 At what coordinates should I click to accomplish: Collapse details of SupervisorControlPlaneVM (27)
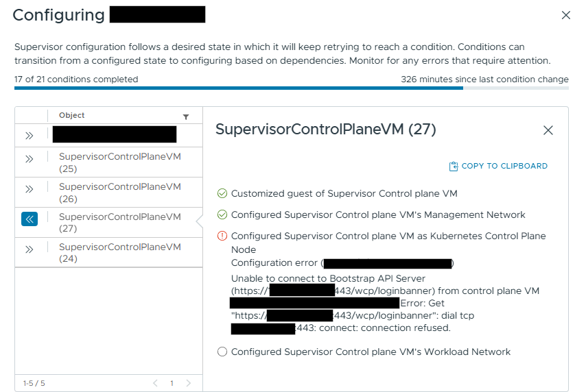[30, 219]
